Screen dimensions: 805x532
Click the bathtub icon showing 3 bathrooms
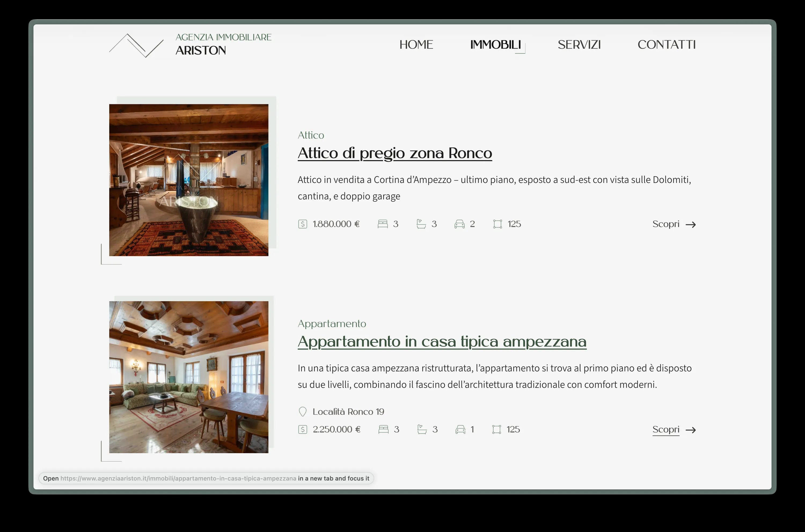[x=422, y=224]
